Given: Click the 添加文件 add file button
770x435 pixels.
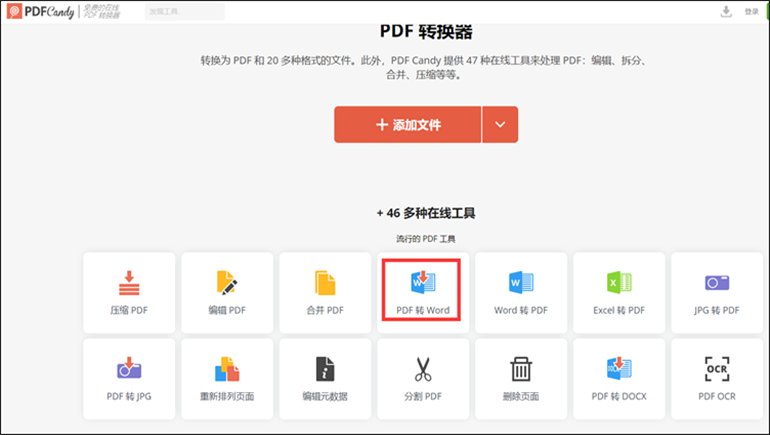Looking at the screenshot, I should tap(408, 125).
